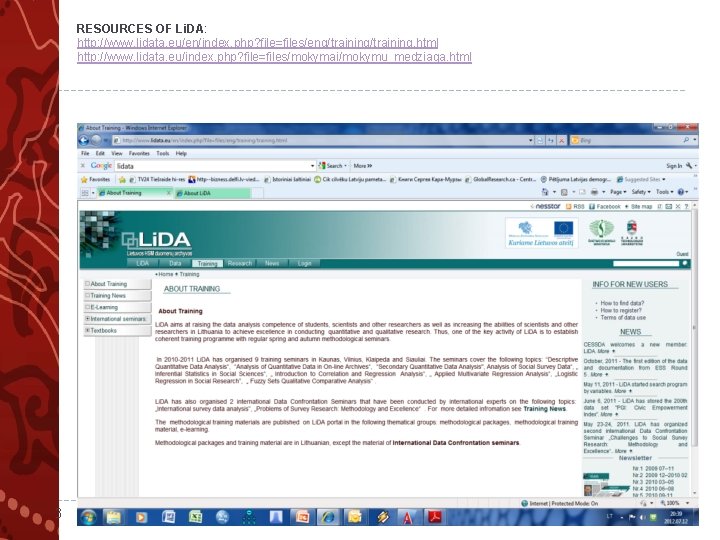Click the nesstar logo link
Image resolution: width=720 pixels, height=540 pixels.
point(546,207)
